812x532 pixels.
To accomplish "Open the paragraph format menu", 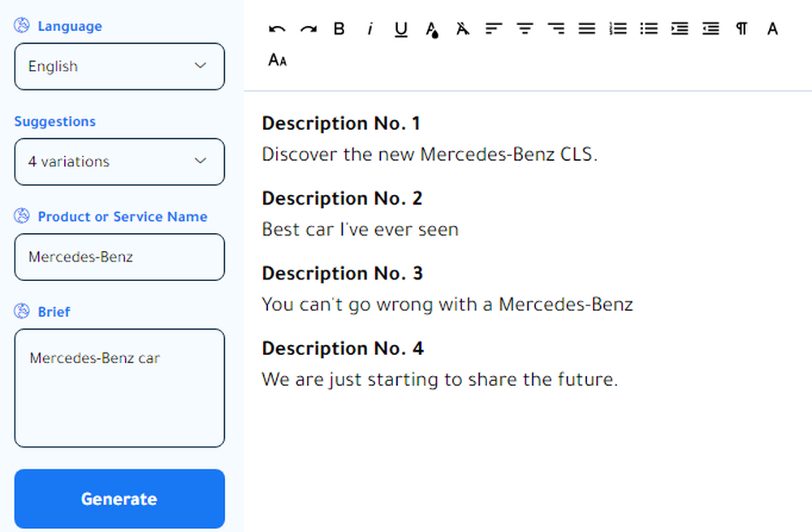I will pos(741,29).
